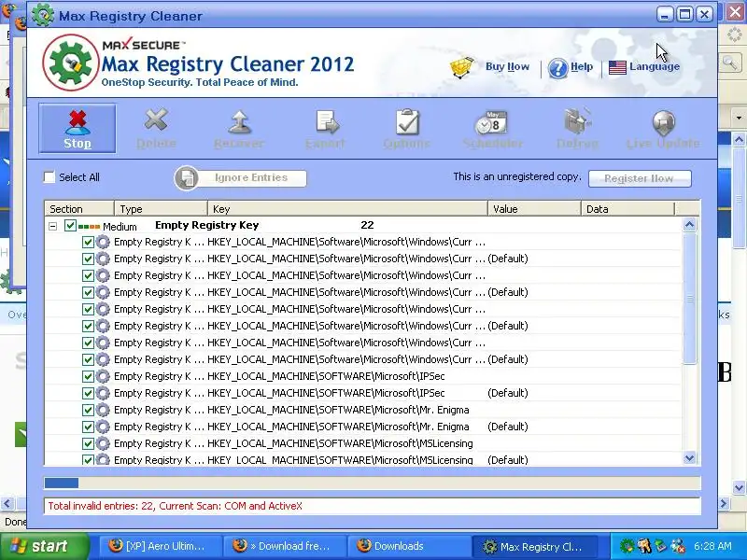
Task: Click the US flag Language icon
Action: (617, 67)
